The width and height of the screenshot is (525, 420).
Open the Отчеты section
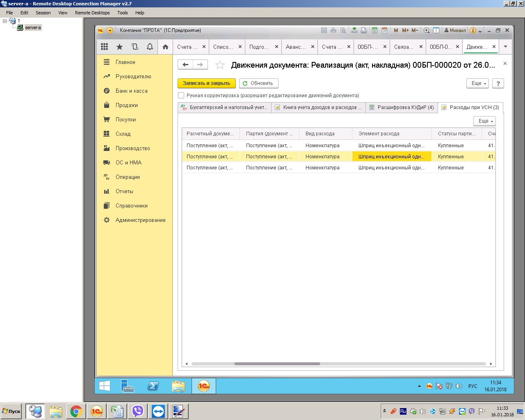pos(124,191)
